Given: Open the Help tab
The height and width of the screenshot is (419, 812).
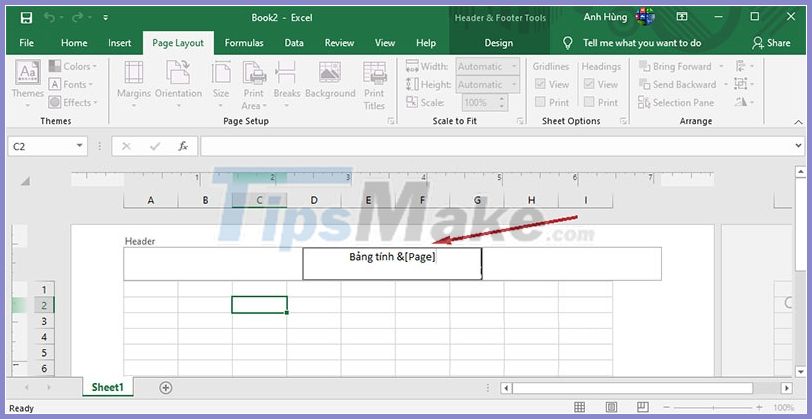Looking at the screenshot, I should [426, 43].
